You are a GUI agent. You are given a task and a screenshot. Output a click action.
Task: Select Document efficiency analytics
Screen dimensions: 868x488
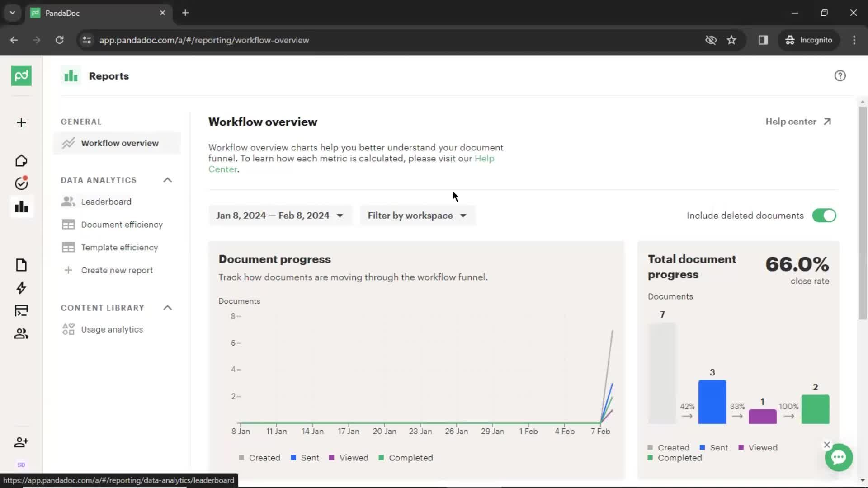122,225
